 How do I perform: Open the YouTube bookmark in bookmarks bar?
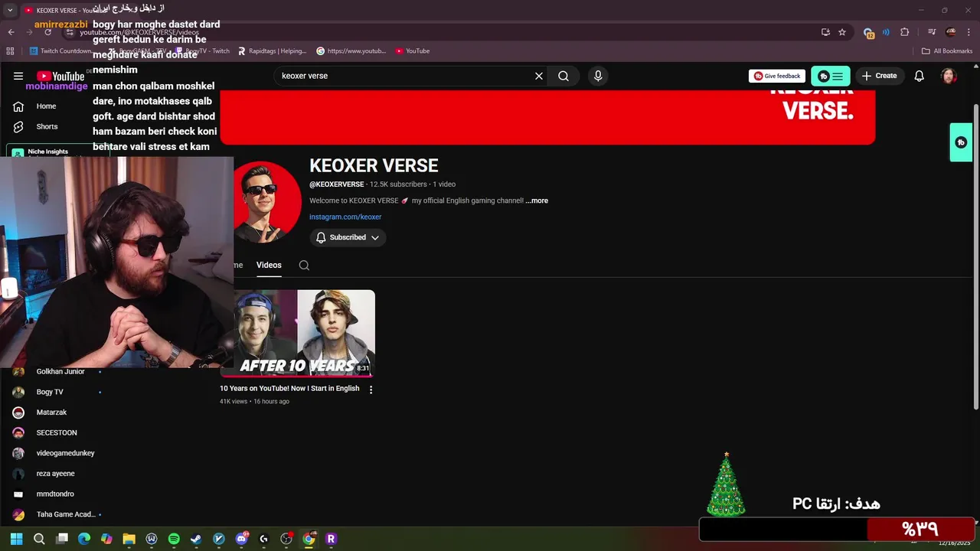pos(413,51)
